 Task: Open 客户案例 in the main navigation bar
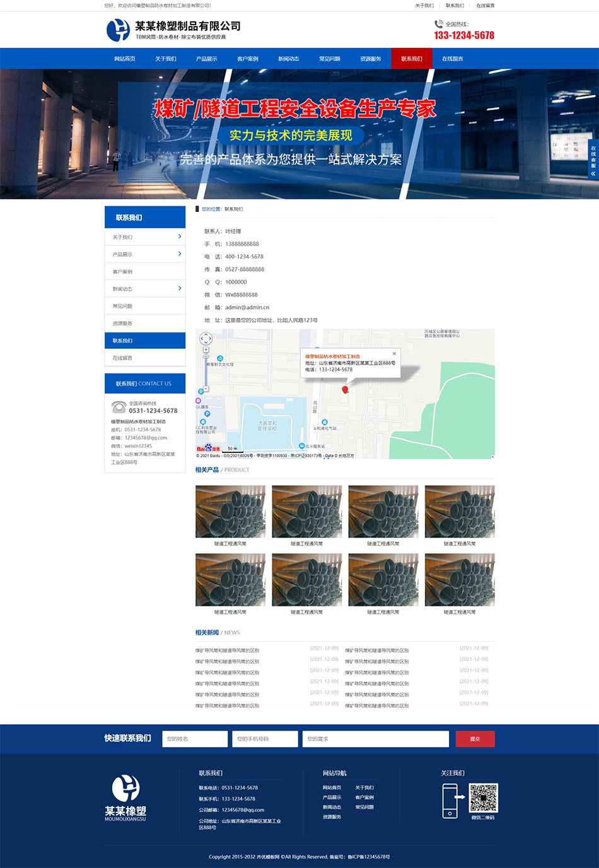tap(248, 59)
